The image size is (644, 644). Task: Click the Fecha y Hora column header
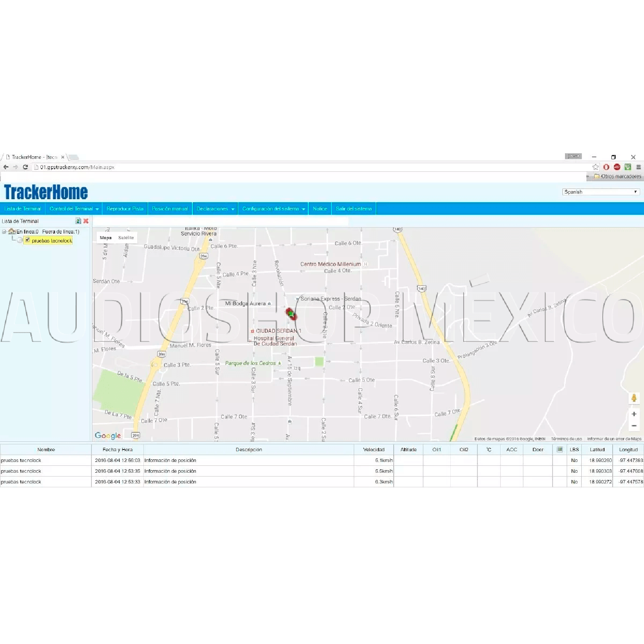[117, 450]
